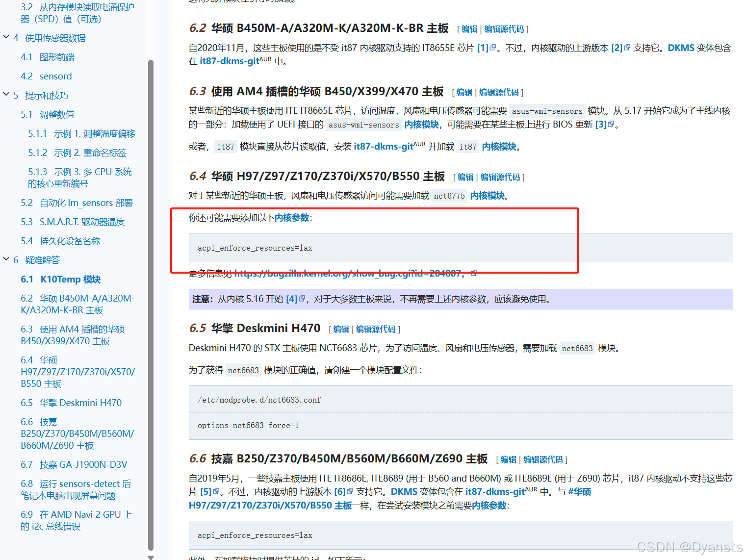The width and height of the screenshot is (745, 560).
Task: Select sidebar entry 6.5 华擎 Deskmini H470
Action: click(x=71, y=403)
